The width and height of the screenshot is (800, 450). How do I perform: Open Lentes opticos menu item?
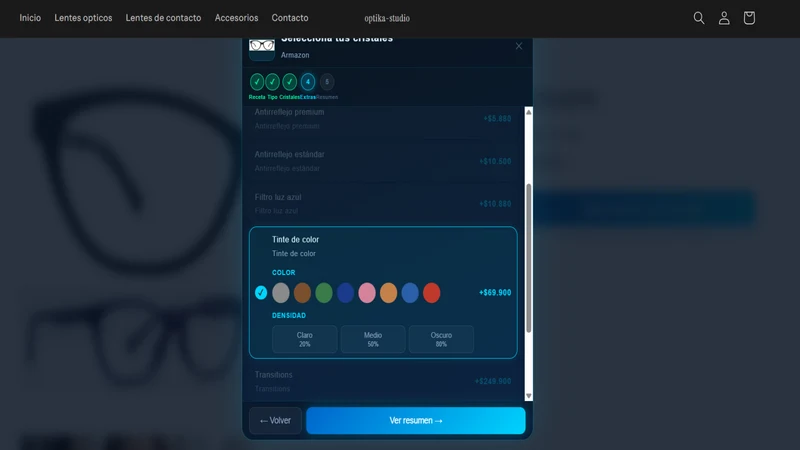83,18
